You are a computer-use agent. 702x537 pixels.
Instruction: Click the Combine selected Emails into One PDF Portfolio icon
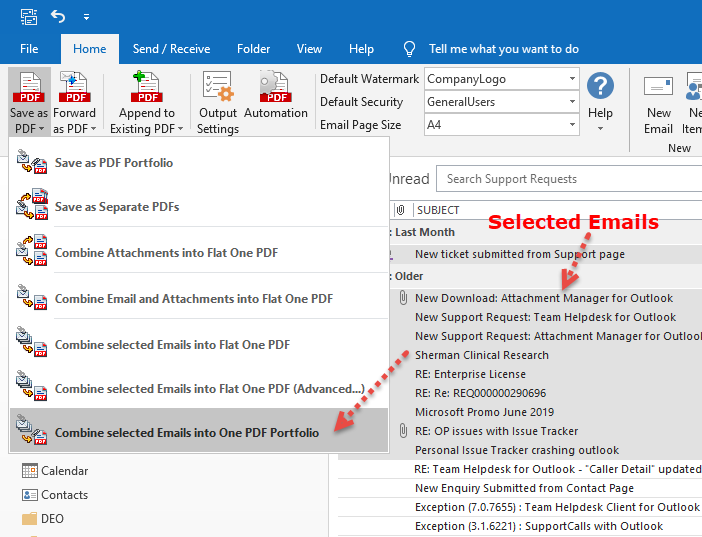(x=32, y=430)
